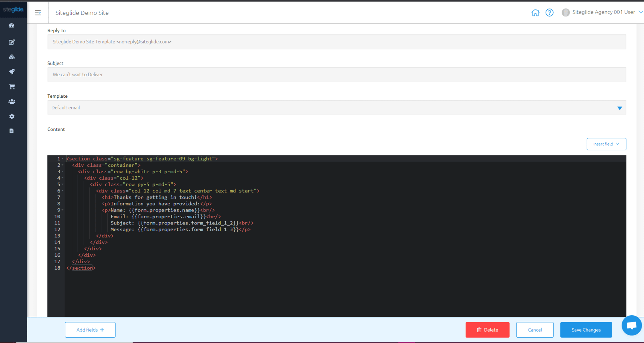Open the Siteglide logo home
644x343 pixels.
point(13,10)
